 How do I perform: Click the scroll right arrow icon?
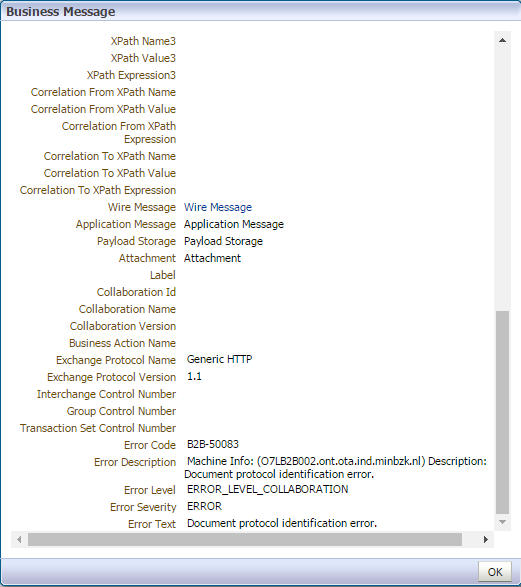click(x=485, y=539)
